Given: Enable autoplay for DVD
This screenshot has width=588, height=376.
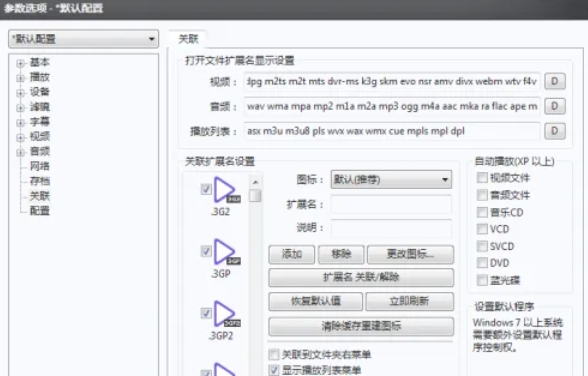Looking at the screenshot, I should tap(482, 263).
